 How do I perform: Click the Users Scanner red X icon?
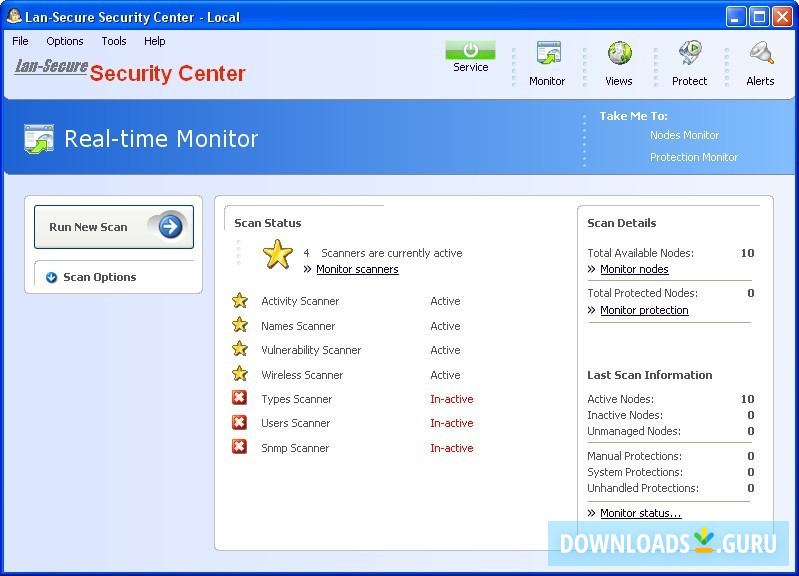(x=239, y=422)
